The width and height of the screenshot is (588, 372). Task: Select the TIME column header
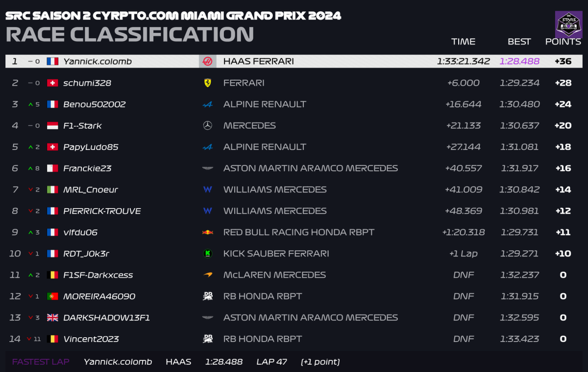click(463, 42)
